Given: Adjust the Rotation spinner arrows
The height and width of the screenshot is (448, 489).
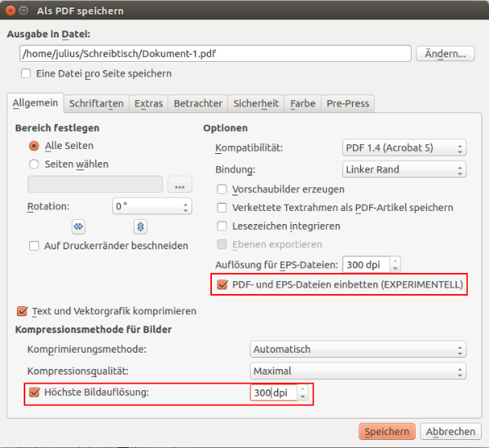Looking at the screenshot, I should 186,207.
